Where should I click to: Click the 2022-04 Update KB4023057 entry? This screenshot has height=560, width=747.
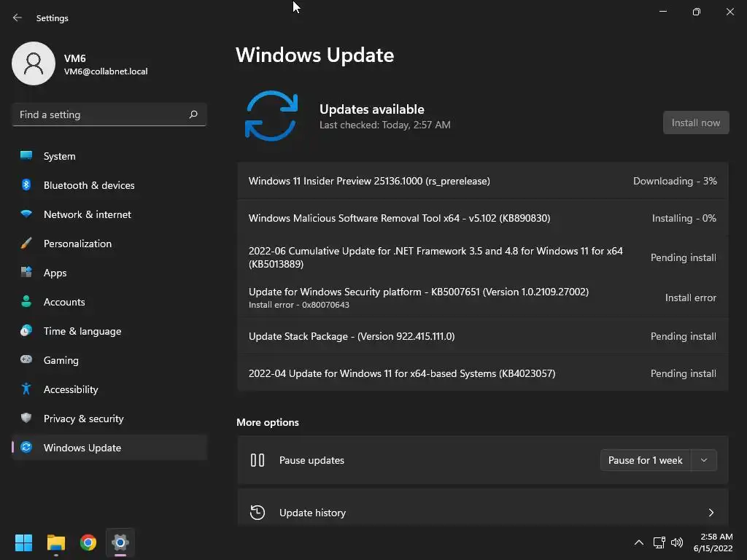click(402, 373)
